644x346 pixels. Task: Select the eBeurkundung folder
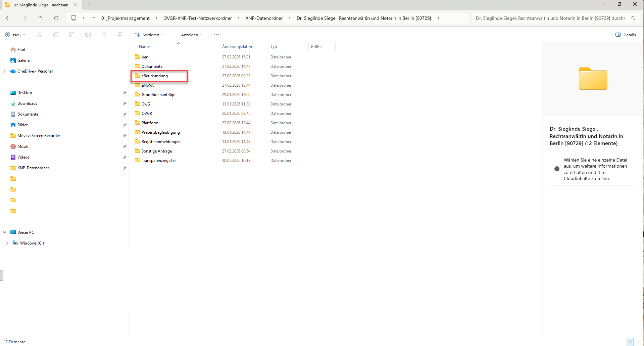pyautogui.click(x=155, y=76)
